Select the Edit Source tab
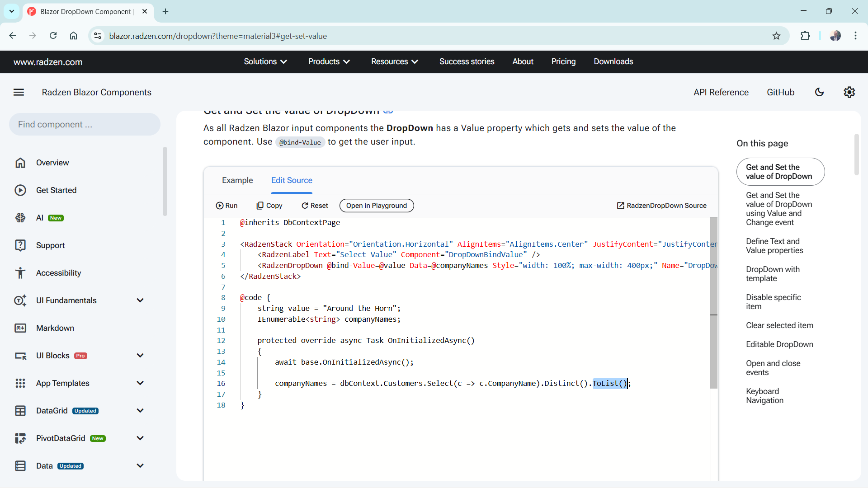868x488 pixels. pyautogui.click(x=292, y=180)
